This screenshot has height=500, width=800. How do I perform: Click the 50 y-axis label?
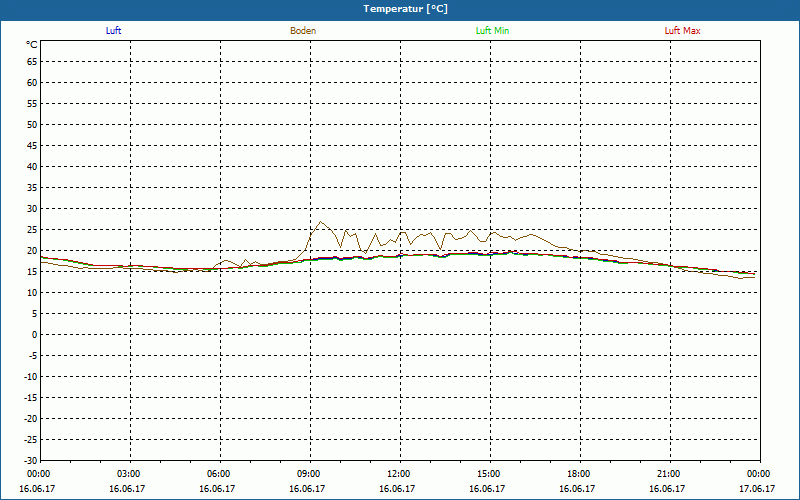(x=32, y=124)
